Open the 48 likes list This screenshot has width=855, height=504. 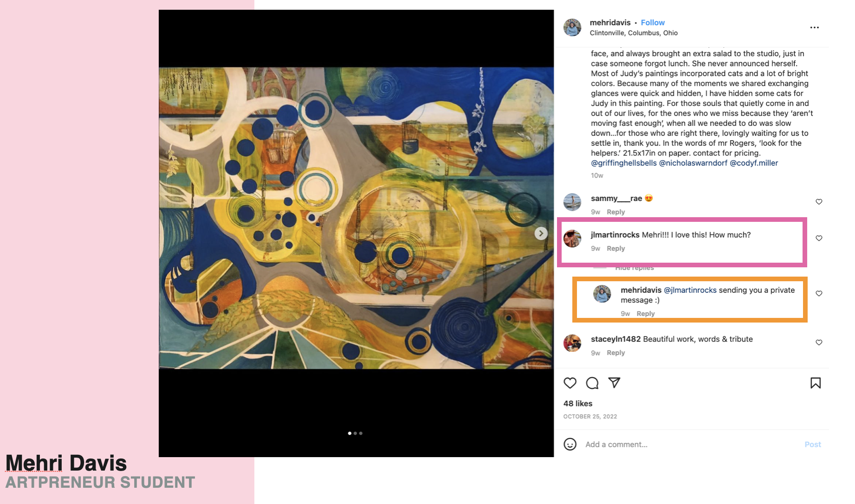(x=578, y=403)
